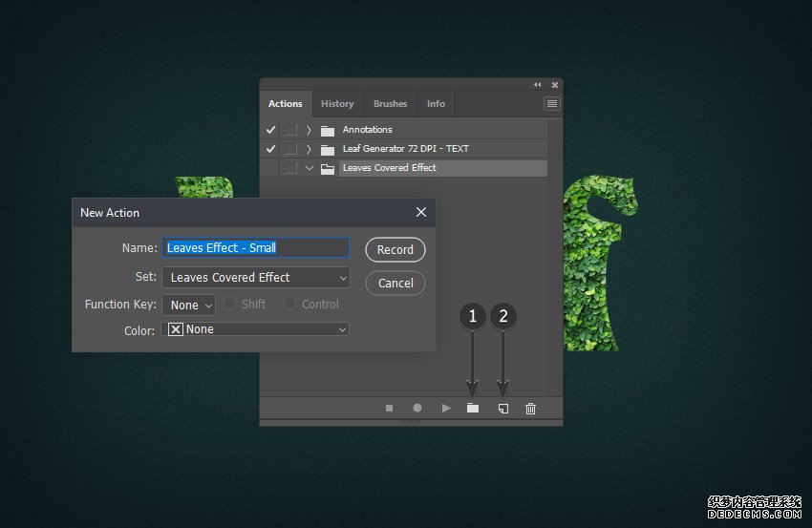This screenshot has height=528, width=812.
Task: Open the Color dropdown
Action: [255, 329]
